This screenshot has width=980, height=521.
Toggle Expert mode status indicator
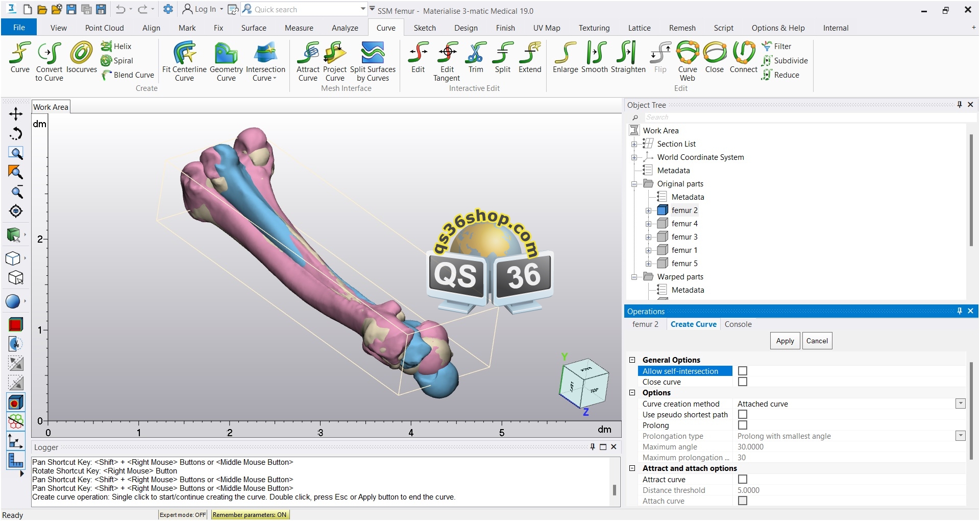183,515
